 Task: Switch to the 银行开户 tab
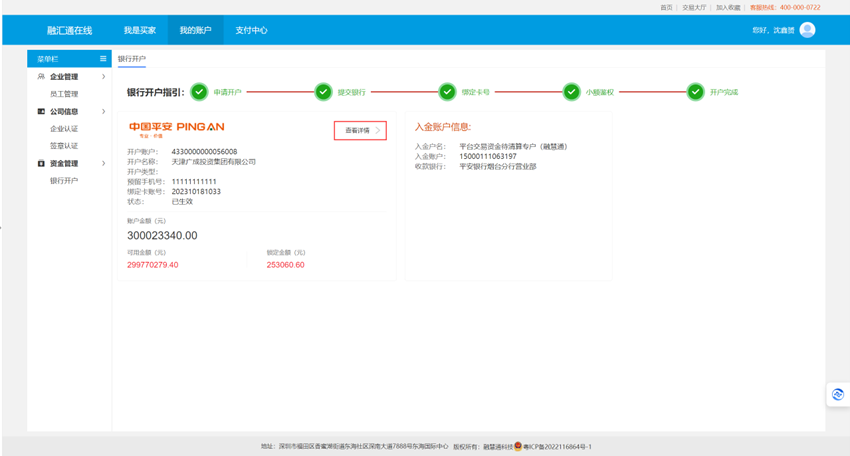pos(132,60)
